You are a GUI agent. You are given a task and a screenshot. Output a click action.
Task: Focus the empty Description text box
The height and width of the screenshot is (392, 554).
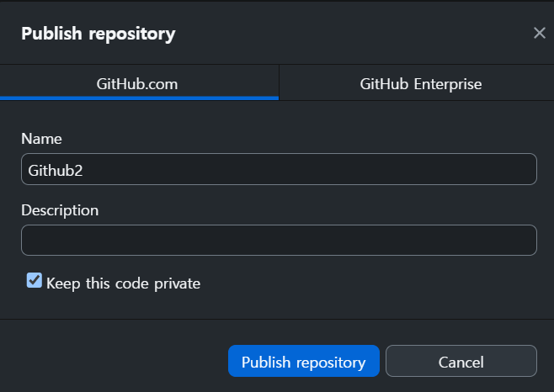278,240
